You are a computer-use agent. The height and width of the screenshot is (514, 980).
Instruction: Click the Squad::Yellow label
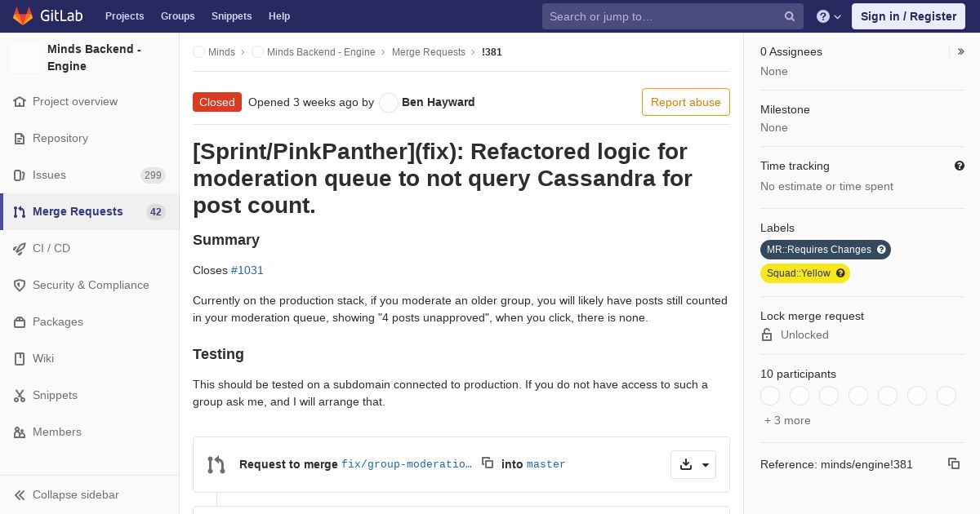pos(799,273)
